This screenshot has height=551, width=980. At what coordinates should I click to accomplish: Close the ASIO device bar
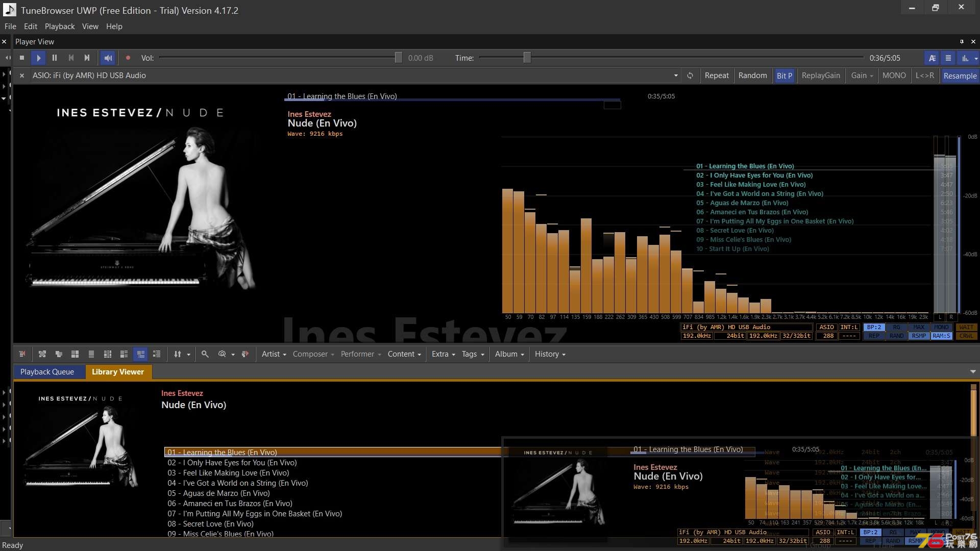pos(22,76)
